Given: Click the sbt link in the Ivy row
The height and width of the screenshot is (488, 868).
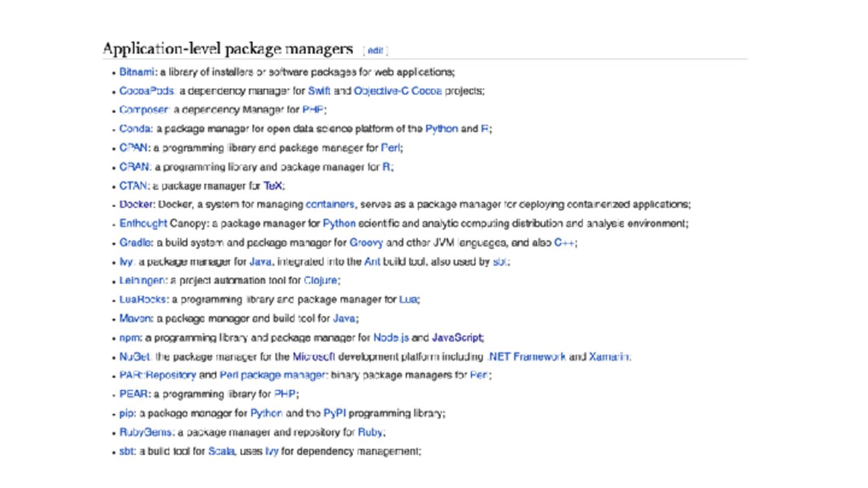Looking at the screenshot, I should 500,262.
